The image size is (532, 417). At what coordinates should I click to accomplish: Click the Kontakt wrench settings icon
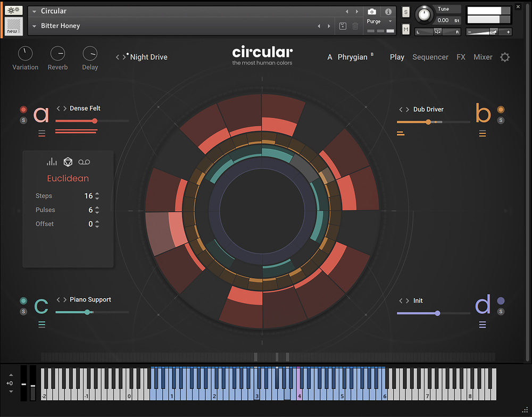[14, 10]
